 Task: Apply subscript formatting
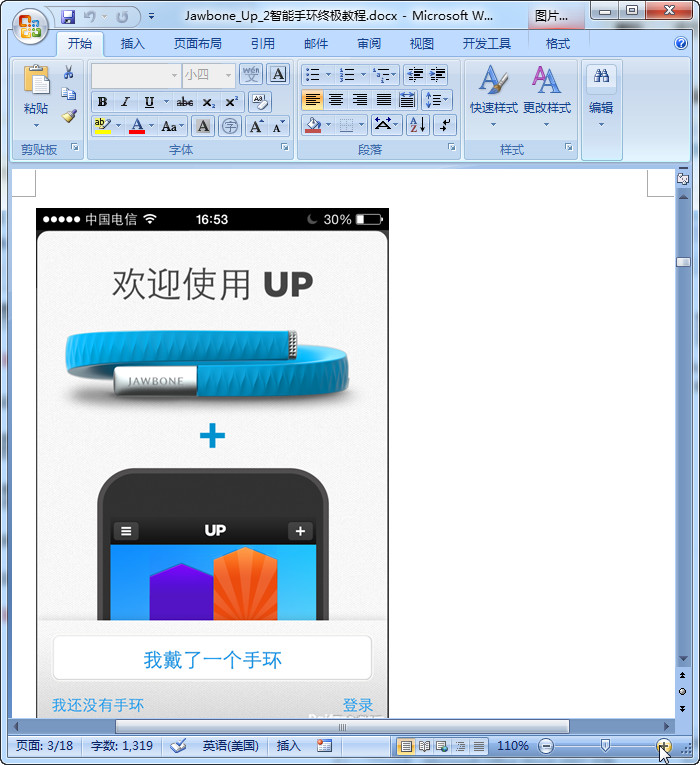click(x=208, y=102)
